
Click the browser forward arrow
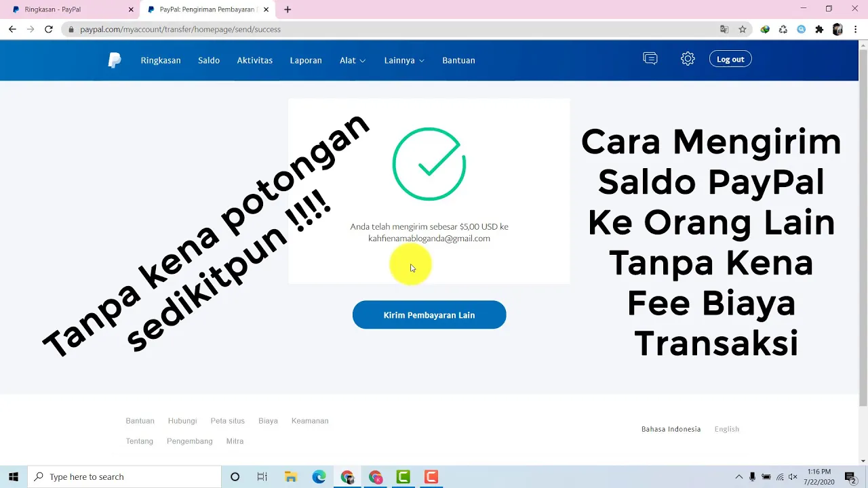click(x=31, y=29)
